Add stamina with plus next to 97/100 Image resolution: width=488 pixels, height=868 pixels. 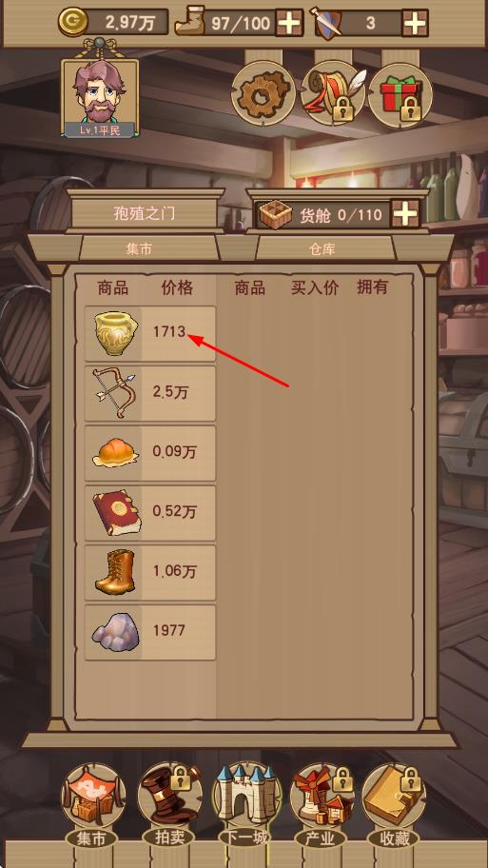point(289,23)
